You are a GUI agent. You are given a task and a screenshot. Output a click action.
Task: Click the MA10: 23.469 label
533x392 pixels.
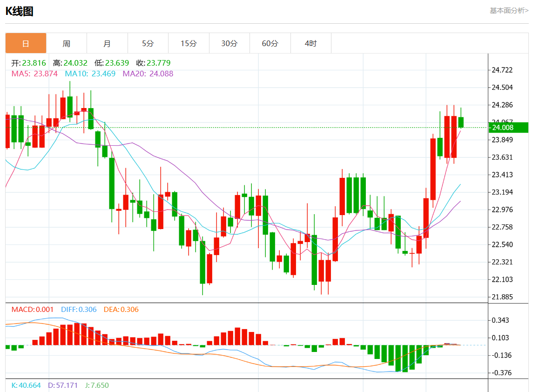click(x=90, y=74)
